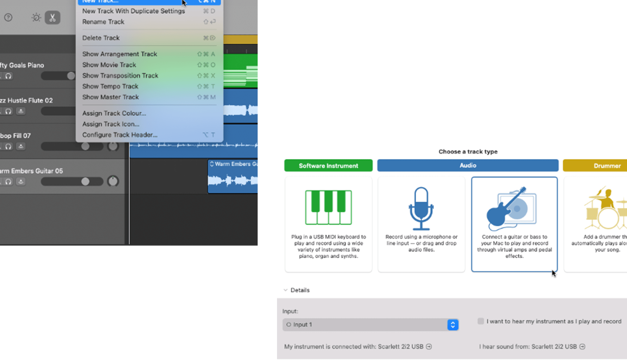Image resolution: width=627 pixels, height=364 pixels.
Task: Open the 'My instrument is connected with' selector
Action: 429,346
